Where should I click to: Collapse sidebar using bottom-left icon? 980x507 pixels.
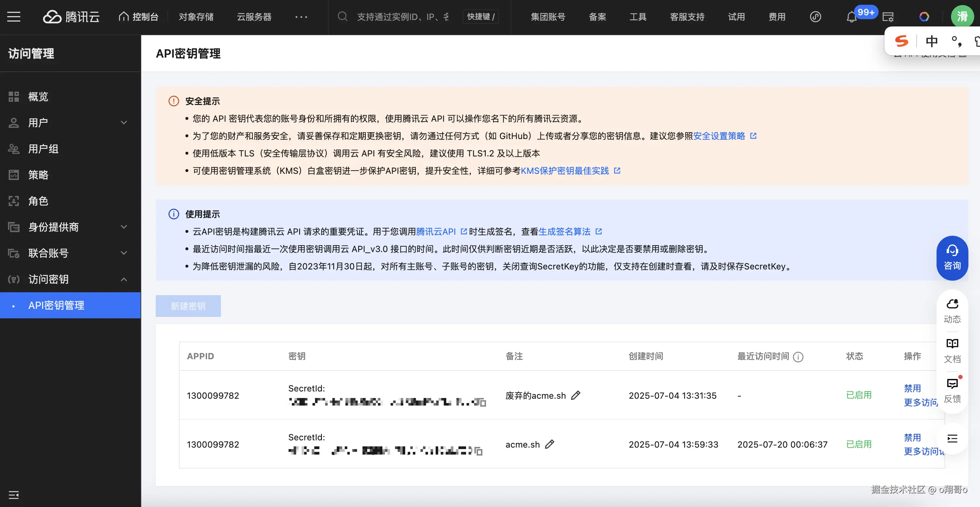(14, 495)
